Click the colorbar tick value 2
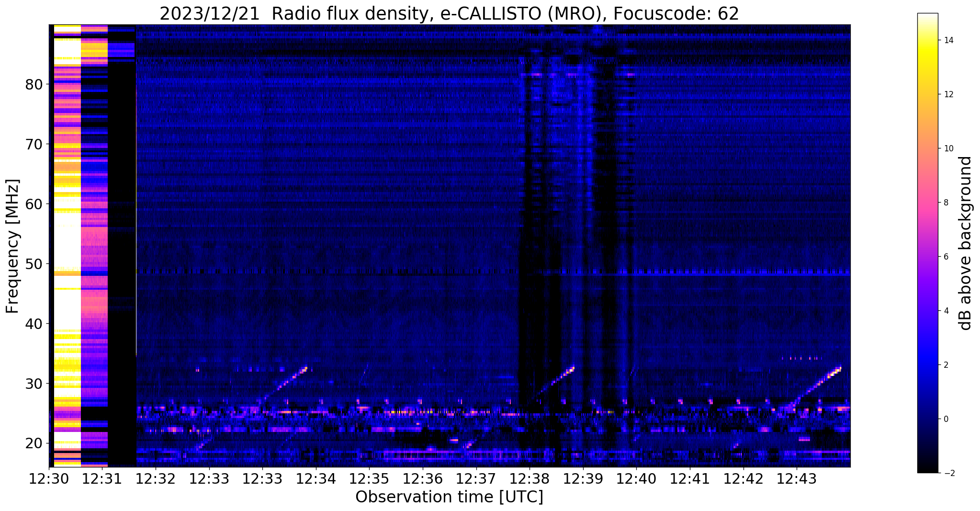 tap(946, 365)
